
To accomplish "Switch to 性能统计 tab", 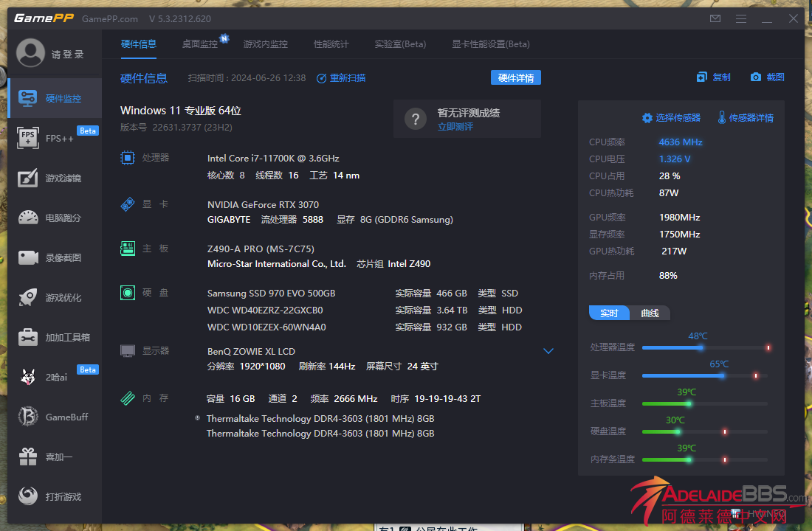I will click(x=331, y=44).
